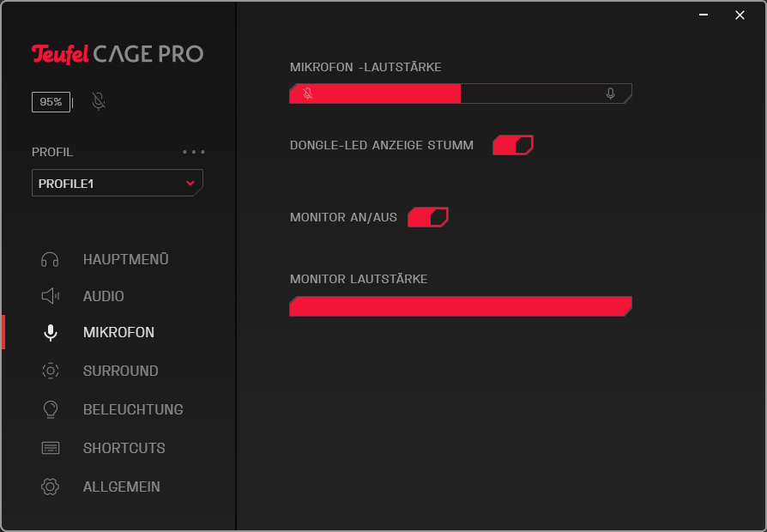Click the Surround target icon
The image size is (767, 532).
(51, 371)
